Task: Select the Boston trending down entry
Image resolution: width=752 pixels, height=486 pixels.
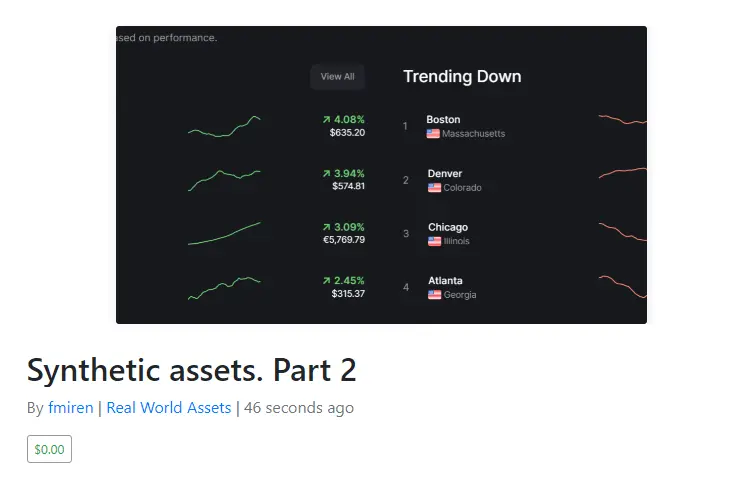Action: point(522,126)
